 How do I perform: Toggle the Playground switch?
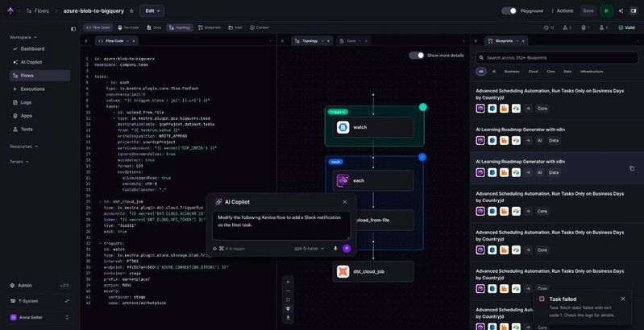(x=509, y=11)
